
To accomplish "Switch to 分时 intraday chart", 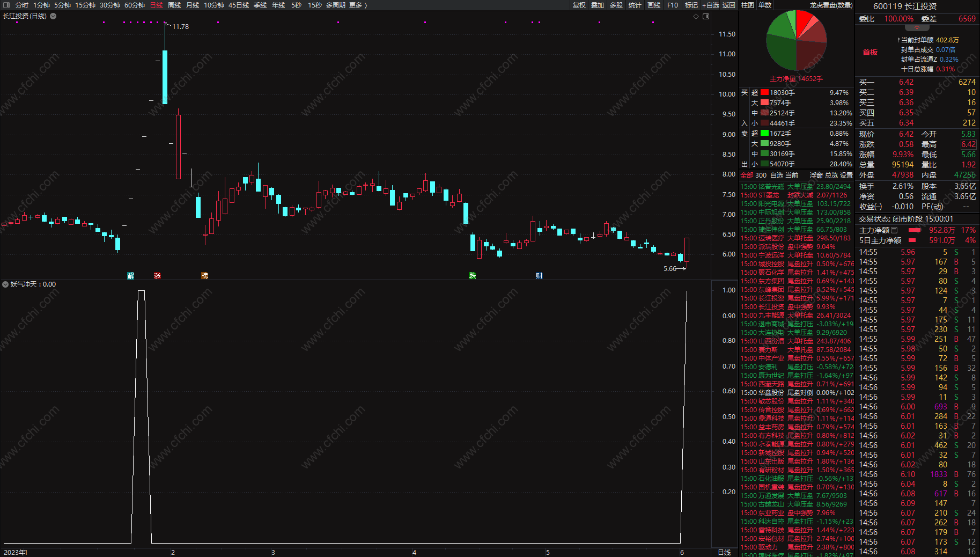I will click(x=22, y=5).
